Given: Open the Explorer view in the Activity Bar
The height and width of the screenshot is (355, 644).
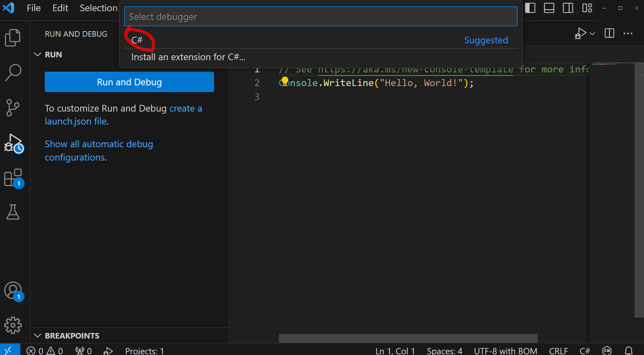Looking at the screenshot, I should 13,37.
